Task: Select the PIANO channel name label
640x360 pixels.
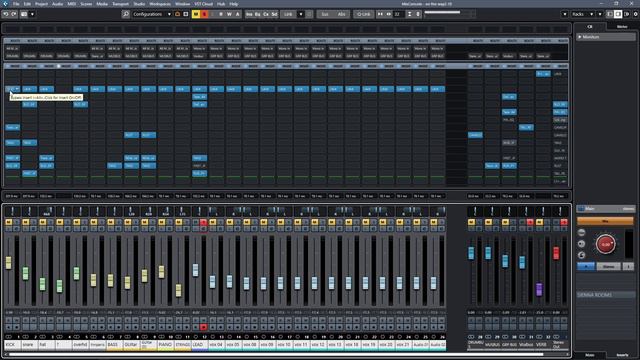Action: pyautogui.click(x=165, y=345)
